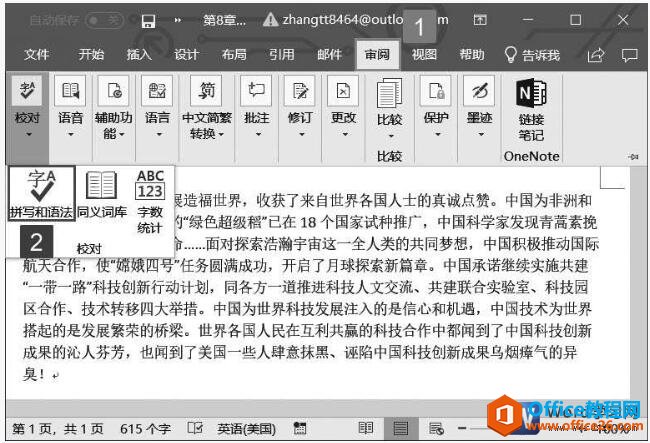
Task: Click the 英语(美国) language indicator
Action: [x=247, y=429]
